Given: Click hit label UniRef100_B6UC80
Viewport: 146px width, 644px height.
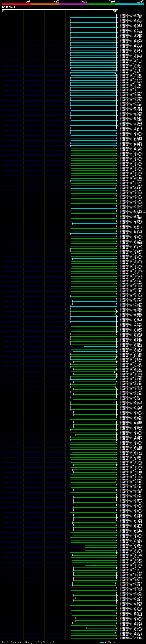Looking at the screenshot, I should pyautogui.click(x=131, y=67).
